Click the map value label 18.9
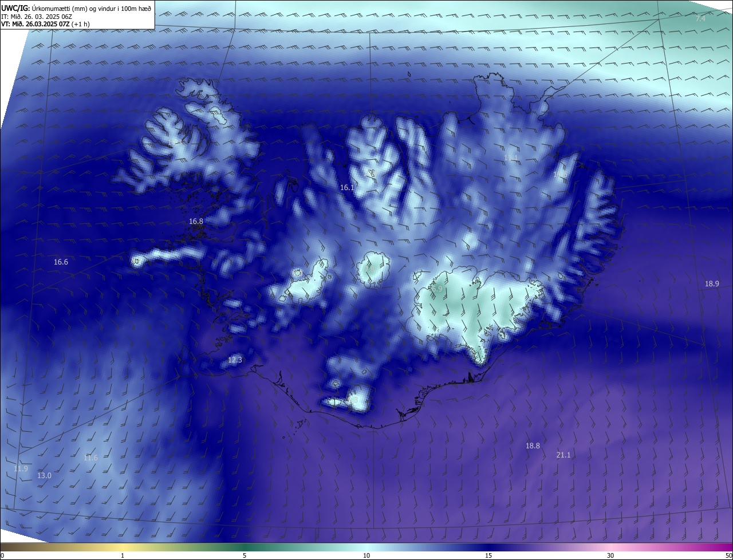Image resolution: width=733 pixels, height=560 pixels. click(x=712, y=283)
